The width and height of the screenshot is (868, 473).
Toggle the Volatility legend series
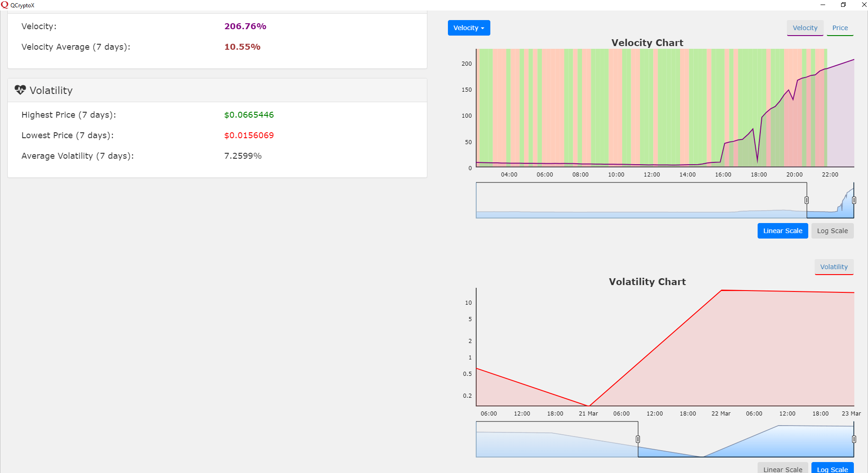click(834, 267)
